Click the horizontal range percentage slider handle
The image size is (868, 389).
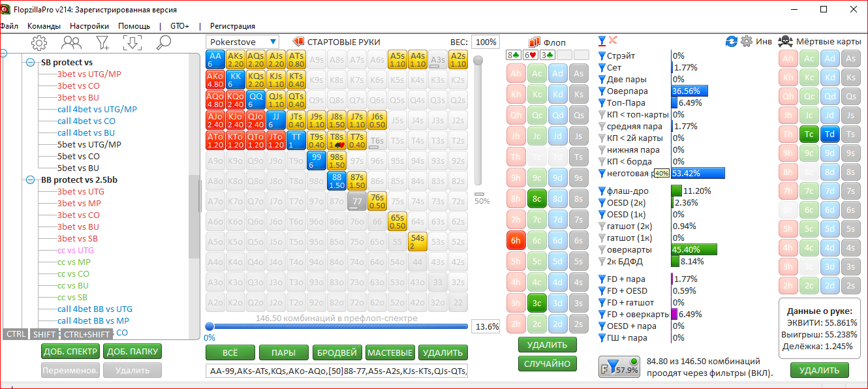[209, 326]
